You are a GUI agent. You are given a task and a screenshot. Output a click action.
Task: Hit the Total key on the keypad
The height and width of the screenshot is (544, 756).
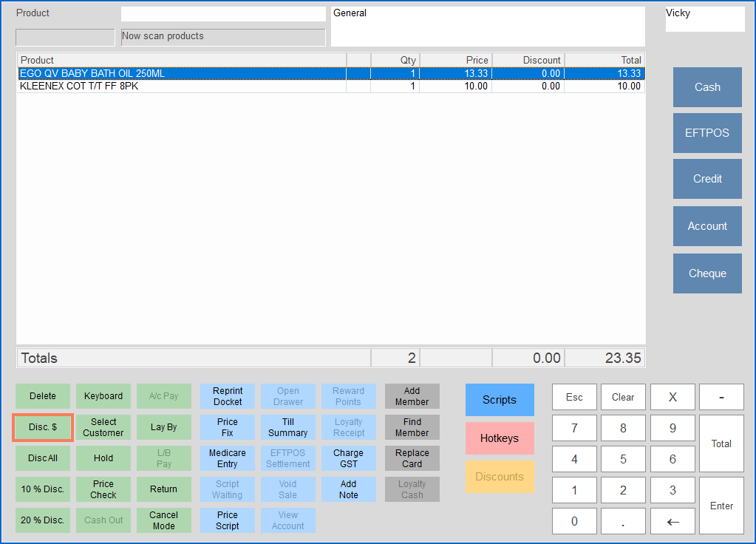(x=721, y=443)
